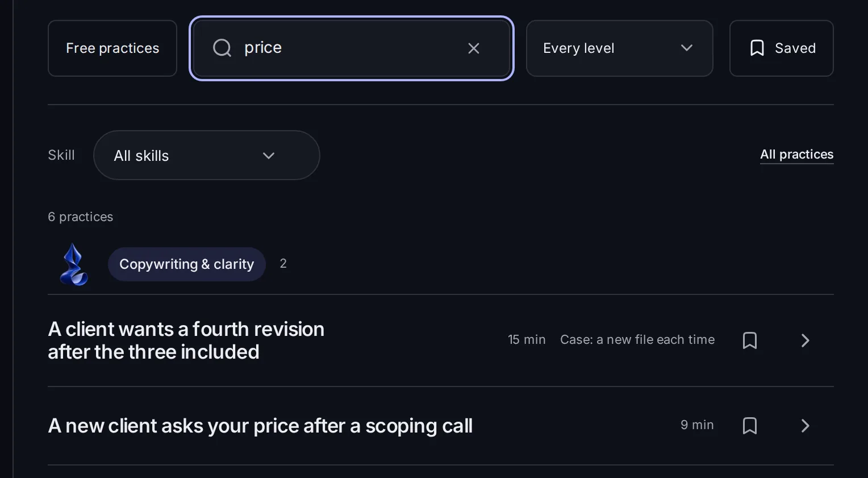Click the magnifier search icon
The image size is (868, 478).
pyautogui.click(x=222, y=48)
